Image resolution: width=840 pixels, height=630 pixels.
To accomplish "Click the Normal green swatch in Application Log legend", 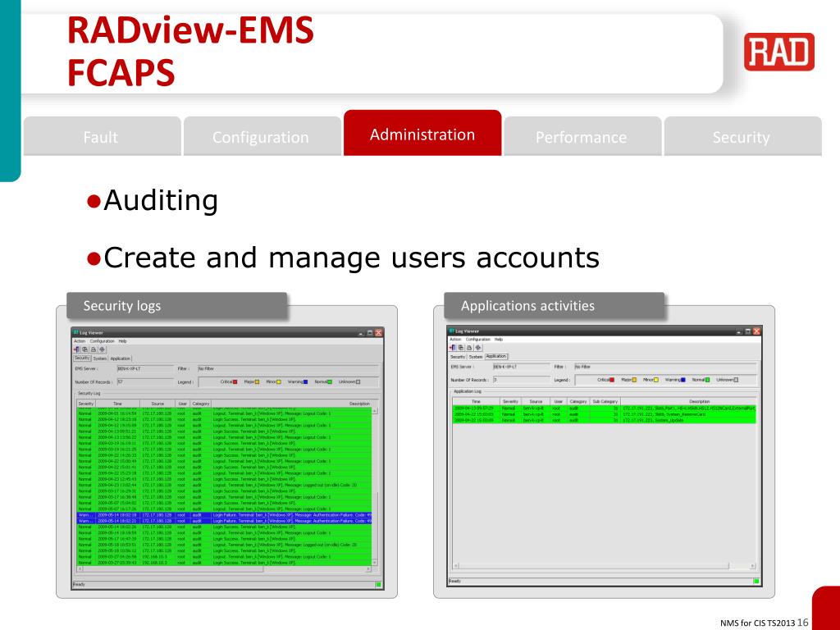I will [x=707, y=380].
